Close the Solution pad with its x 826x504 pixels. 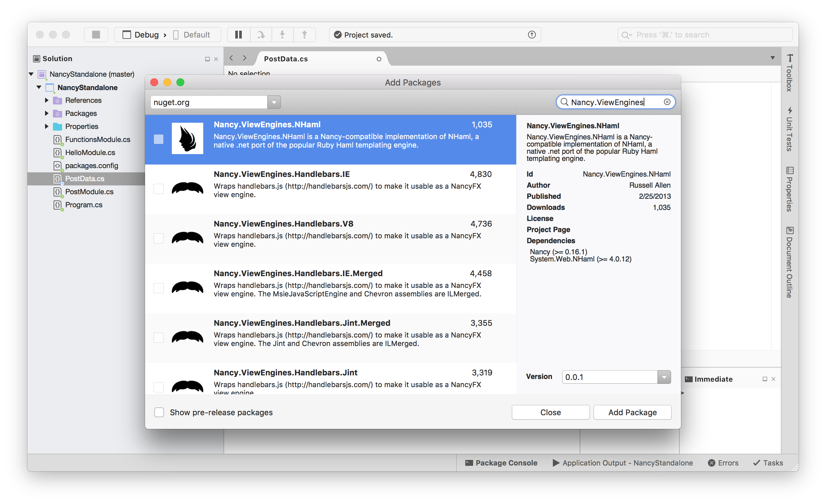216,59
